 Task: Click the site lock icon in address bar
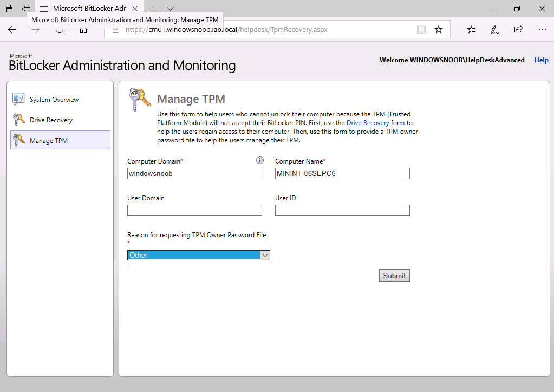coord(115,30)
